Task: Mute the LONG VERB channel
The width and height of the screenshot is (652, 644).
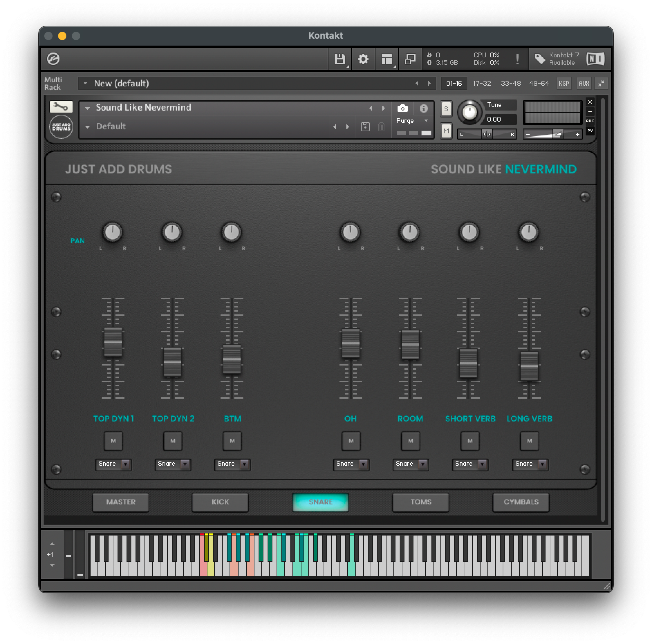Action: (x=530, y=441)
